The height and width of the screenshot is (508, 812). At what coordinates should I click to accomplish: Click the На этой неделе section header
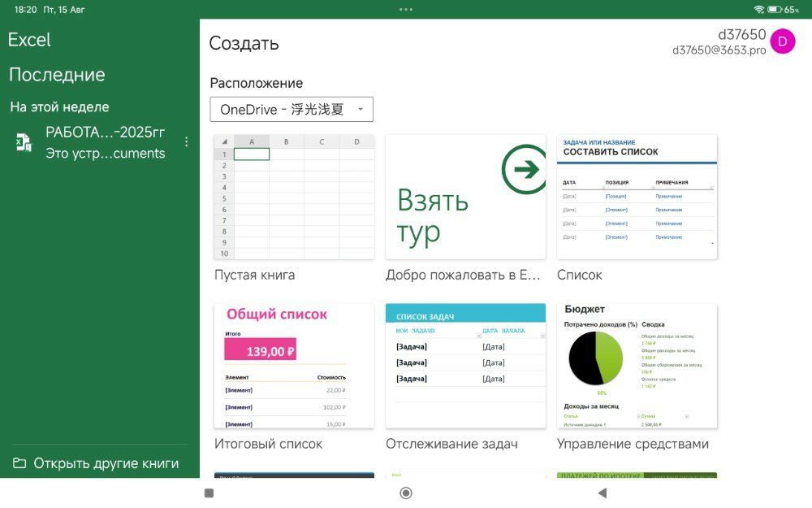59,106
